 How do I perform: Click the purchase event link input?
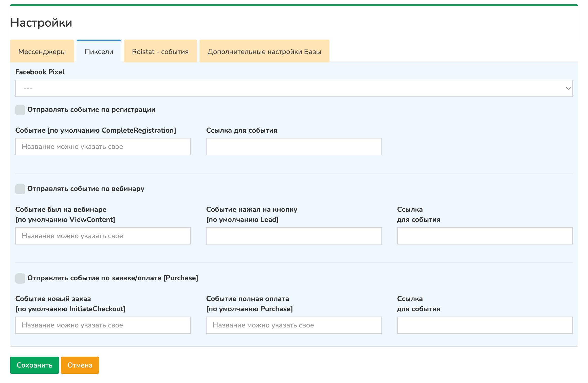[x=485, y=325]
